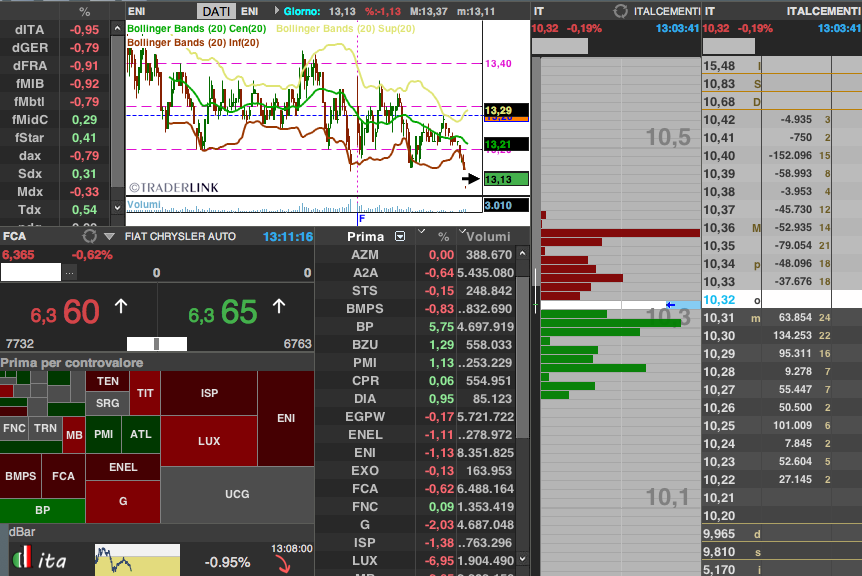The image size is (862, 576).
Task: Click the down arrow of the index list scrollbar
Action: click(x=117, y=208)
